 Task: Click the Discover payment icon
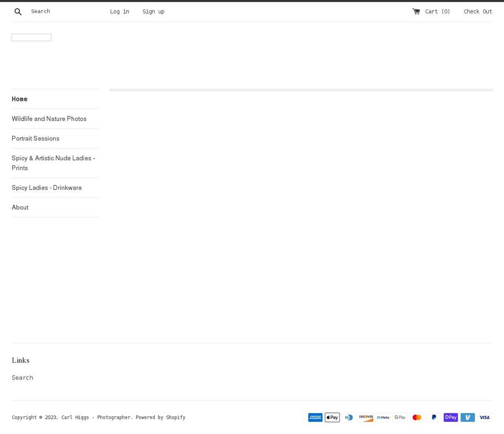click(366, 417)
